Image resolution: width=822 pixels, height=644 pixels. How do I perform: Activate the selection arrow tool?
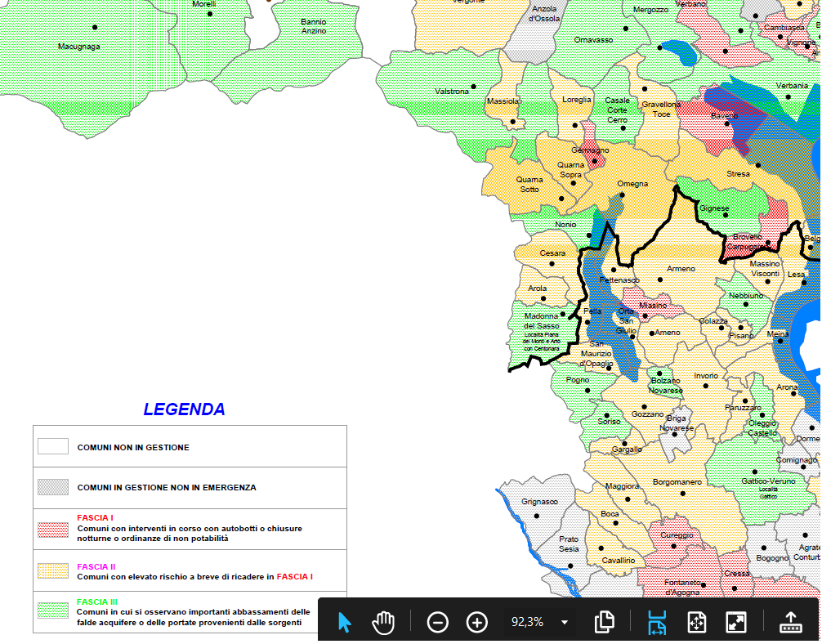coord(345,623)
